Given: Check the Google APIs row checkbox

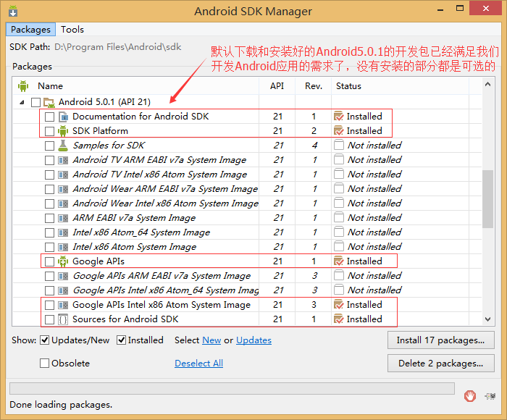Looking at the screenshot, I should tap(49, 261).
